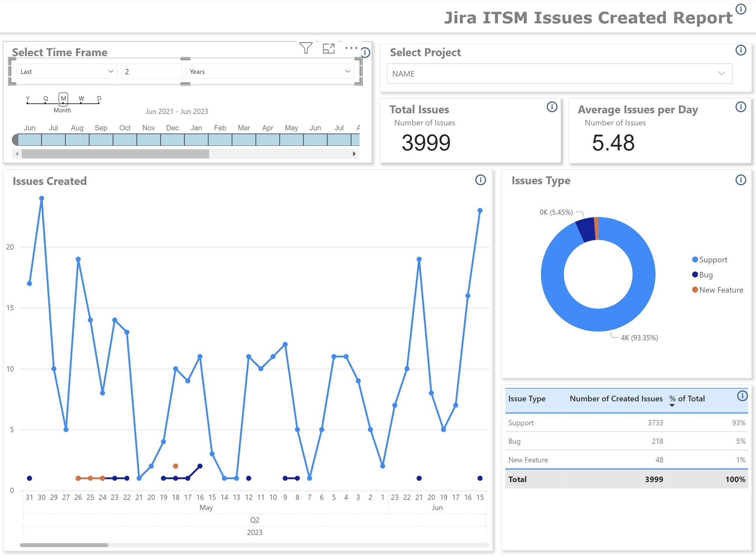Click info icon in Select Project card
Screen dimensions: 756x557
pyautogui.click(x=741, y=51)
